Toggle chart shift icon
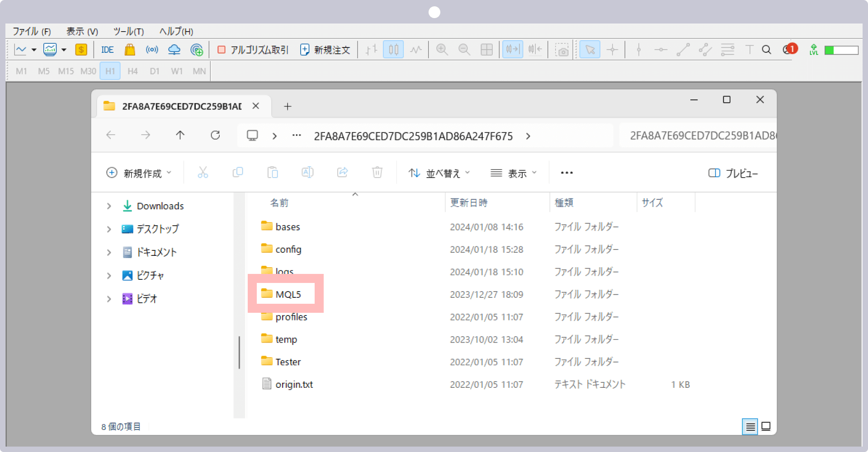Screen dimensions: 868x452 click(535, 49)
